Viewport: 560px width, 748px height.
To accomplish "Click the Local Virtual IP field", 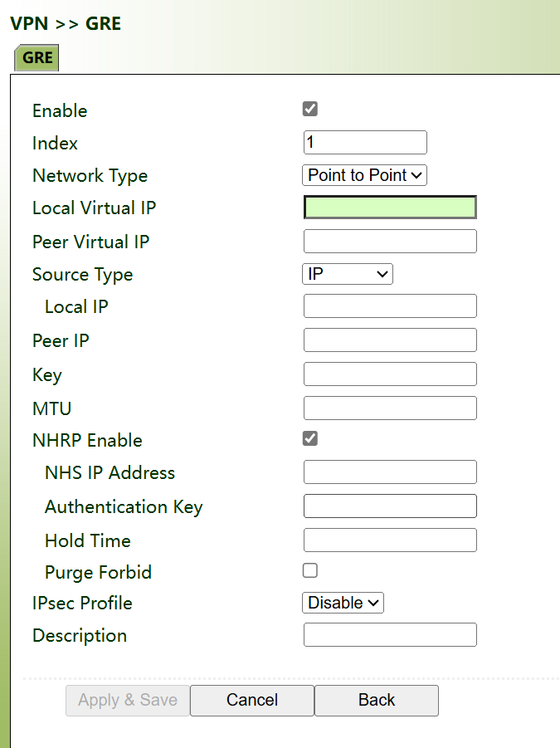I will click(x=390, y=208).
